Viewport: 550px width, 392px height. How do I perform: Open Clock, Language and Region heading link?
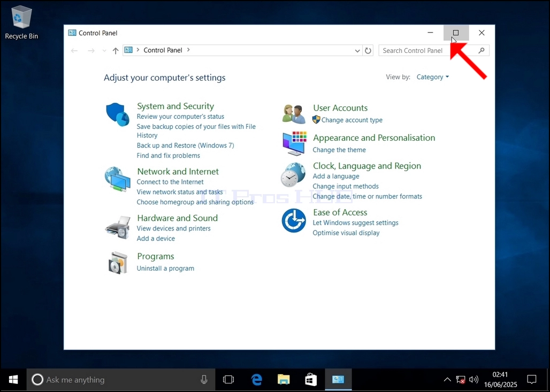[367, 165]
